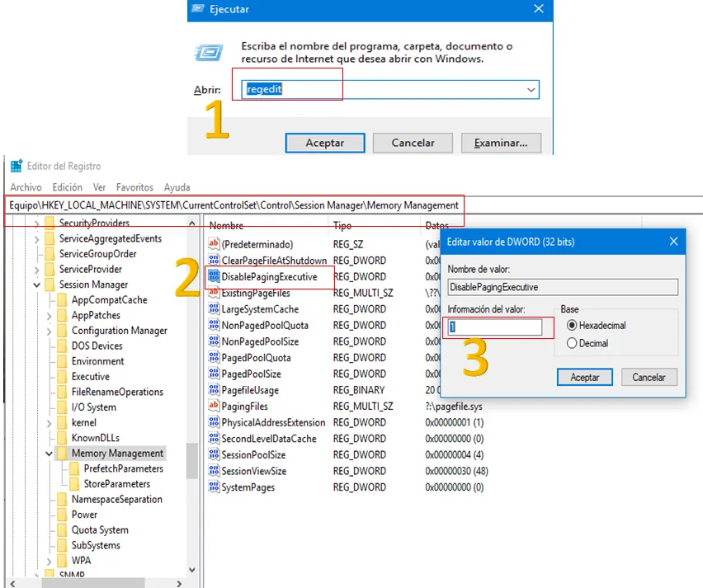Select the Environment key in tree

coord(97,361)
